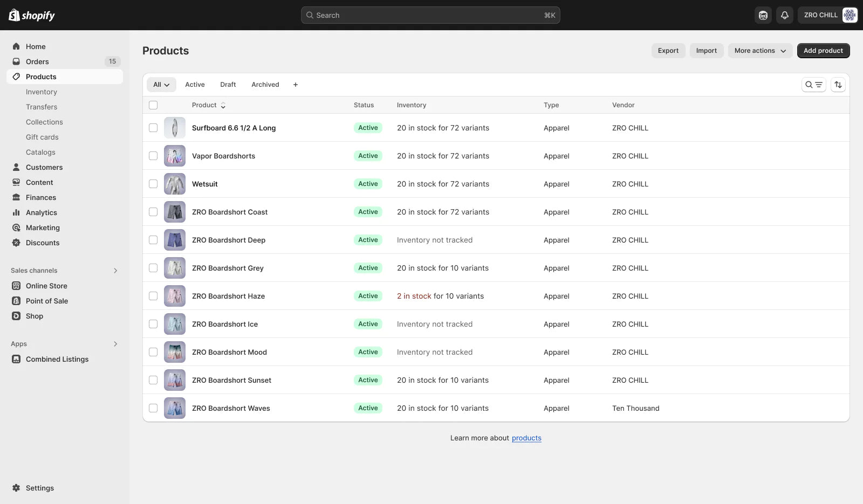Switch to the Archived tab

click(x=265, y=85)
